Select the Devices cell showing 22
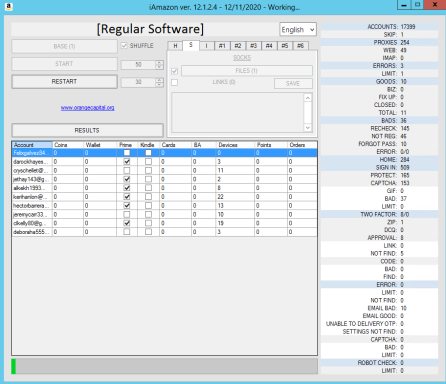This screenshot has width=446, height=384. (235, 197)
